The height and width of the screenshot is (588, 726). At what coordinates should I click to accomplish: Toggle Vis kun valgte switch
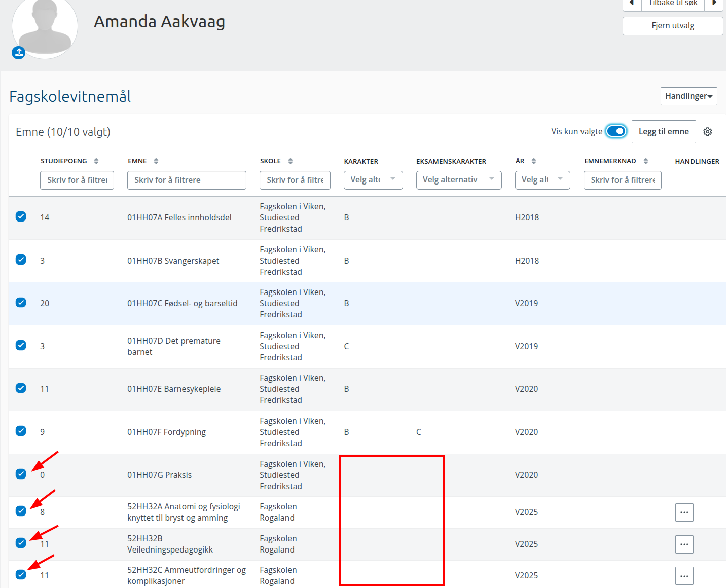click(x=616, y=131)
